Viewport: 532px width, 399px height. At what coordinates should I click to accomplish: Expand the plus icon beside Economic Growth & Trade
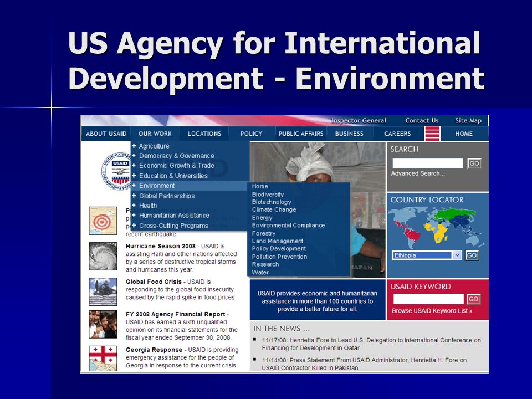(134, 166)
